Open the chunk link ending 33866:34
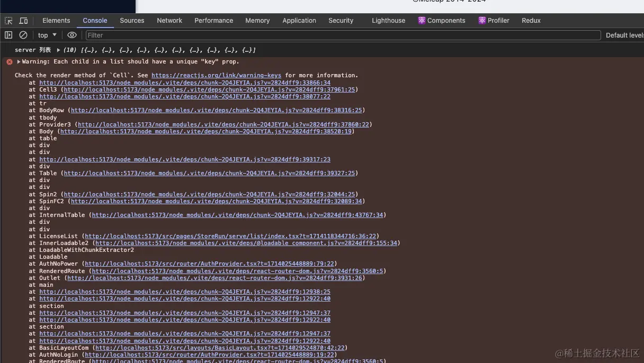 coord(185,83)
